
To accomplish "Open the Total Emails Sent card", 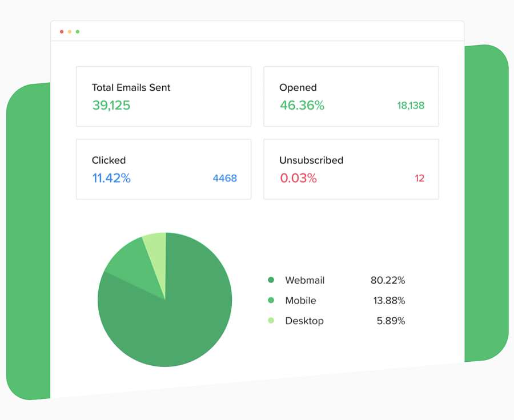I will pyautogui.click(x=163, y=96).
